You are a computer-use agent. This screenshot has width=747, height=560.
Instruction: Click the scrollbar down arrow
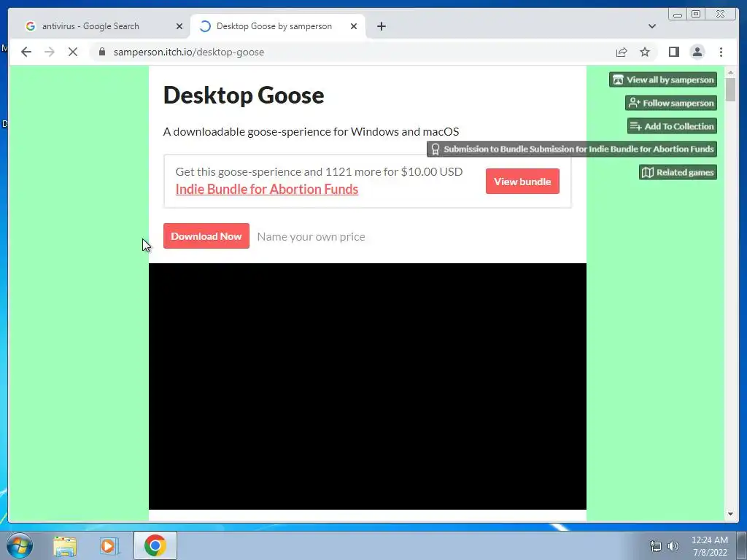click(x=730, y=514)
